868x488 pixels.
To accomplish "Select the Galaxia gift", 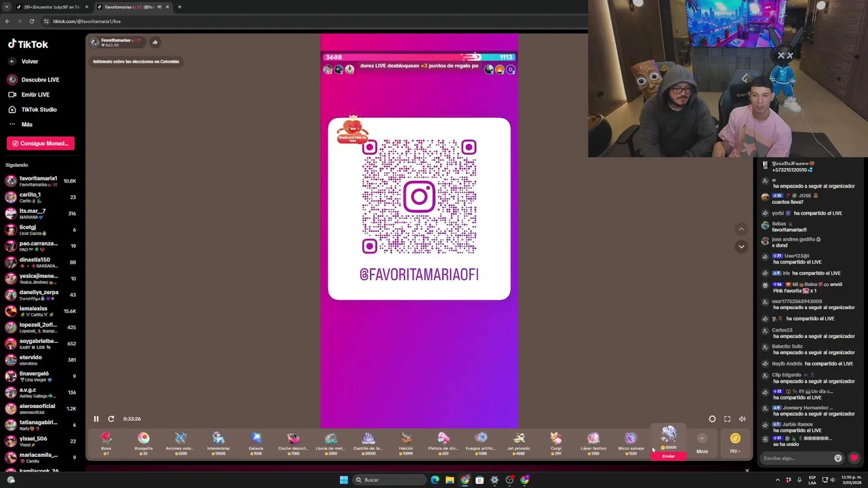I will pos(256,443).
